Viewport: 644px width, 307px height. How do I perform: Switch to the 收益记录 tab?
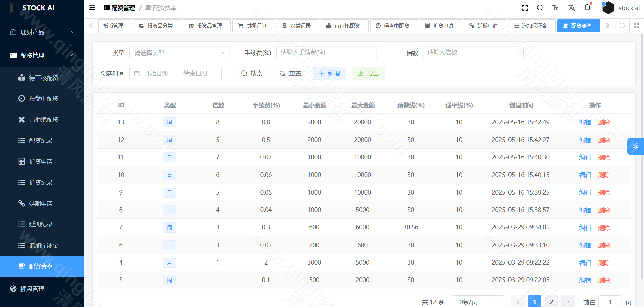(x=298, y=25)
